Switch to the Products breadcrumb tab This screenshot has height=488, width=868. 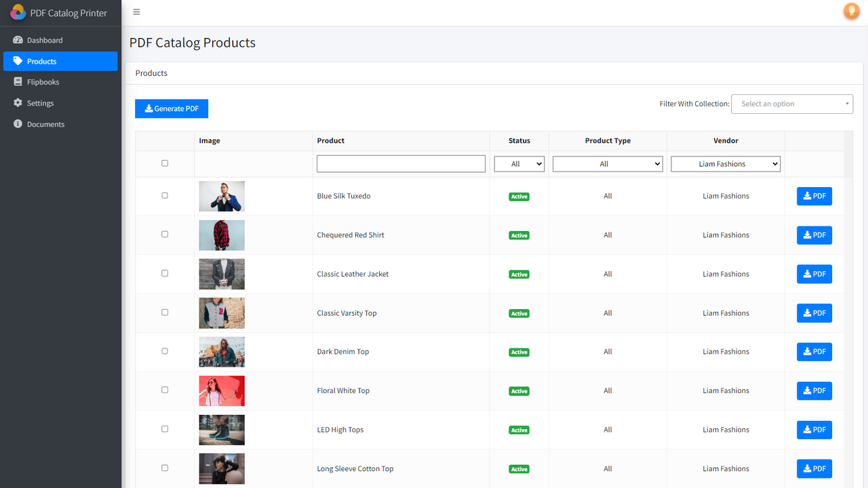click(x=151, y=73)
